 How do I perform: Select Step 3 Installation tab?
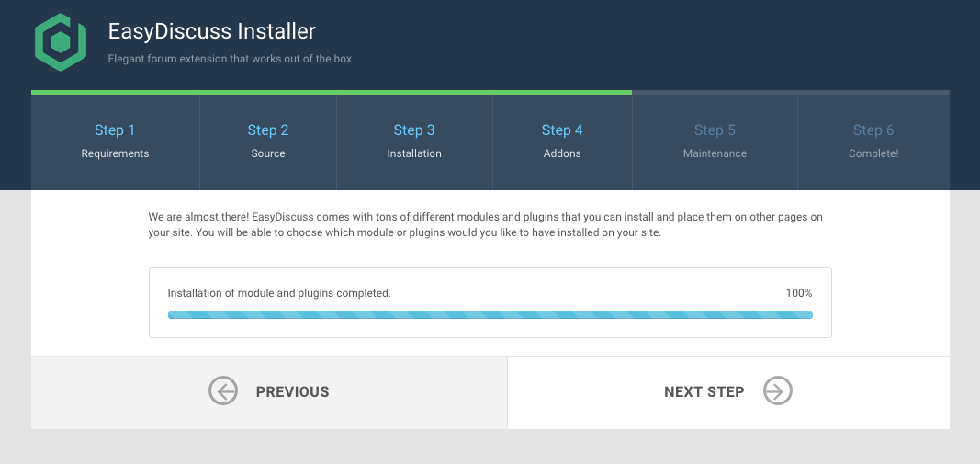(414, 141)
